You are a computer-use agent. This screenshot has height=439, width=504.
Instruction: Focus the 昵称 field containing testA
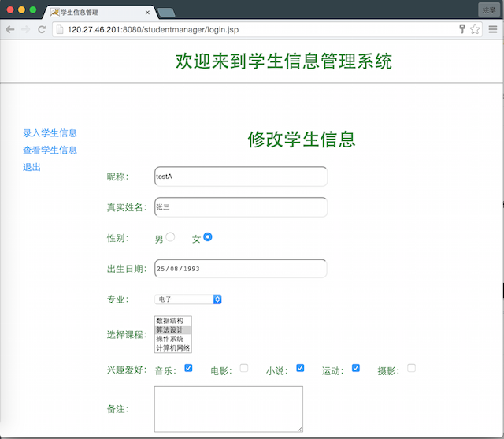[x=241, y=177]
